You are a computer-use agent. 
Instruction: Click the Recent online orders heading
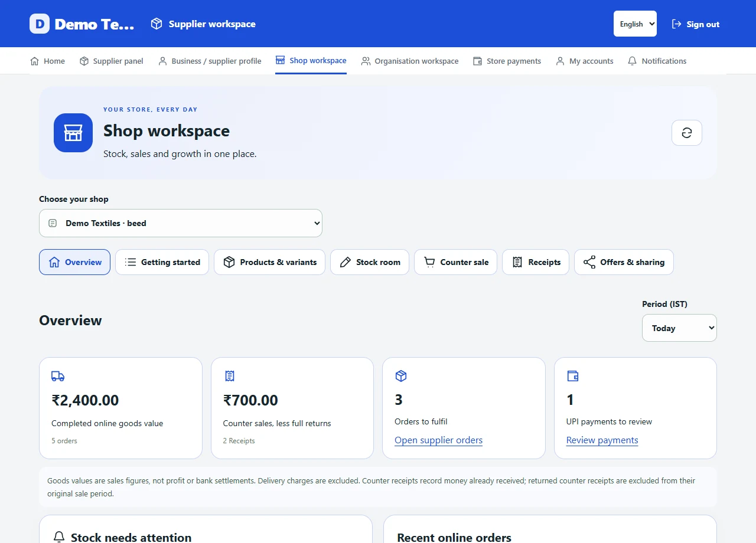point(454,537)
